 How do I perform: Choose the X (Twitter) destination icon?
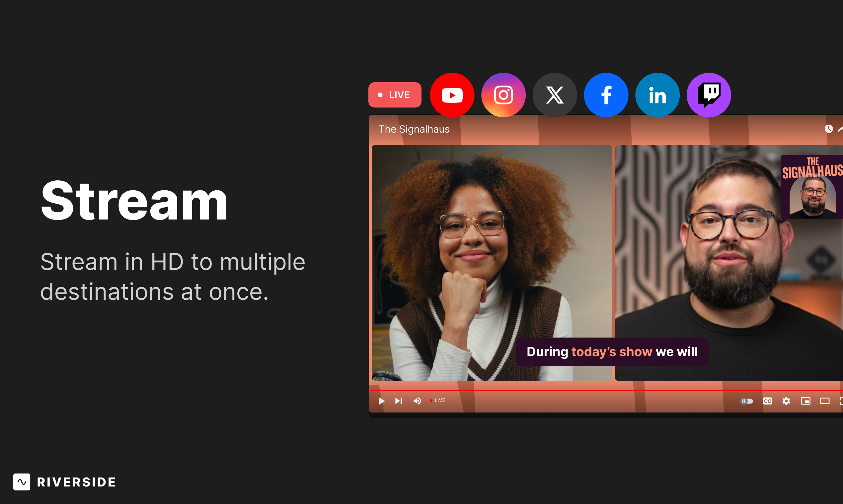click(554, 95)
